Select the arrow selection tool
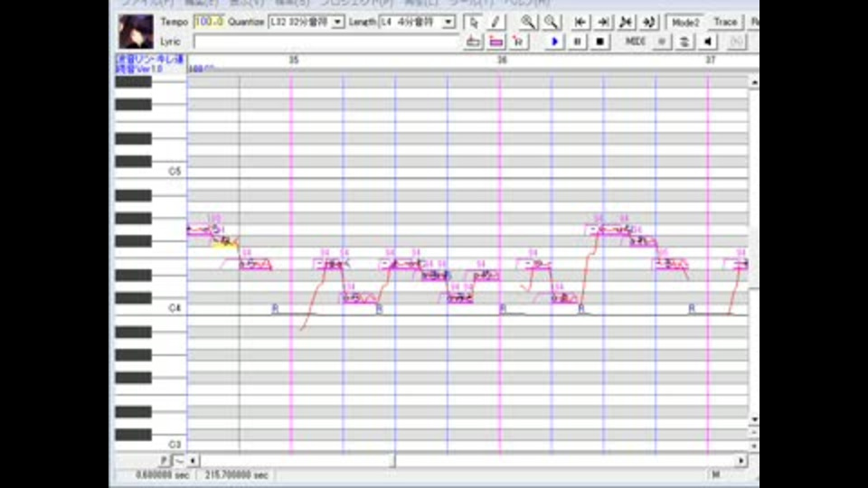Image resolution: width=868 pixels, height=488 pixels. click(472, 22)
